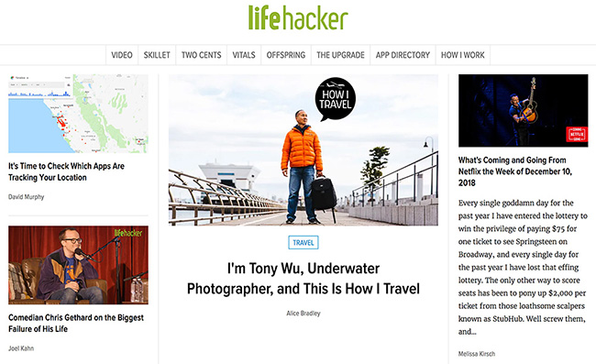Image resolution: width=596 pixels, height=364 pixels.
Task: Click the blue TRAVEL category tag
Action: pos(304,242)
